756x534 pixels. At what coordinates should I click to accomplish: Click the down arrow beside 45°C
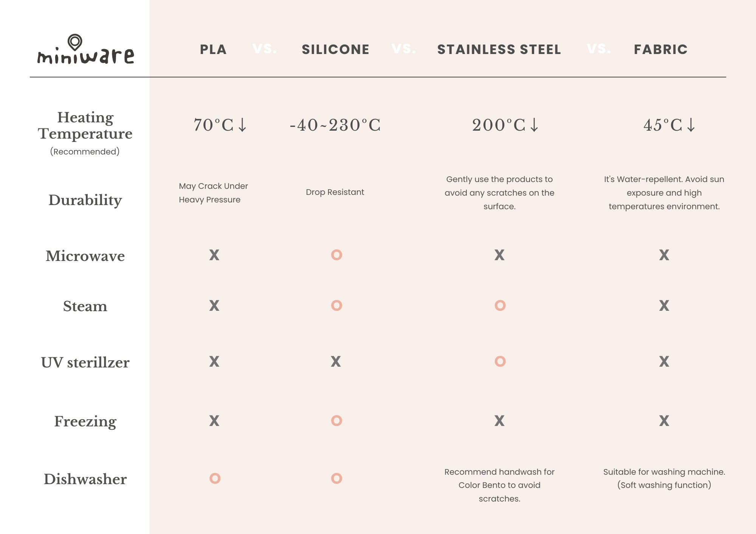tap(691, 125)
